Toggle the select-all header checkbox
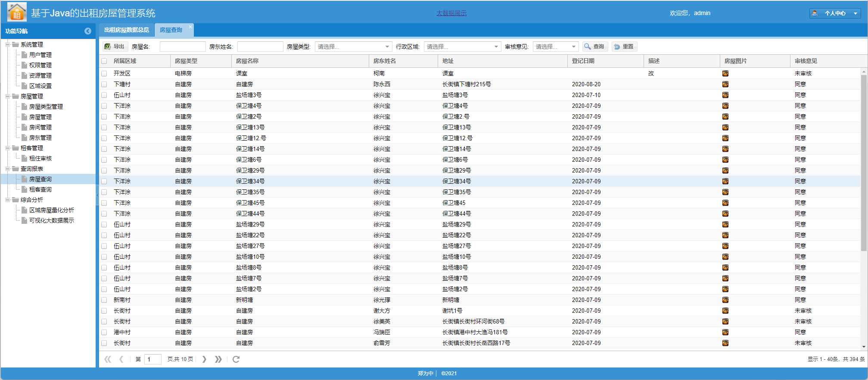 tap(104, 61)
